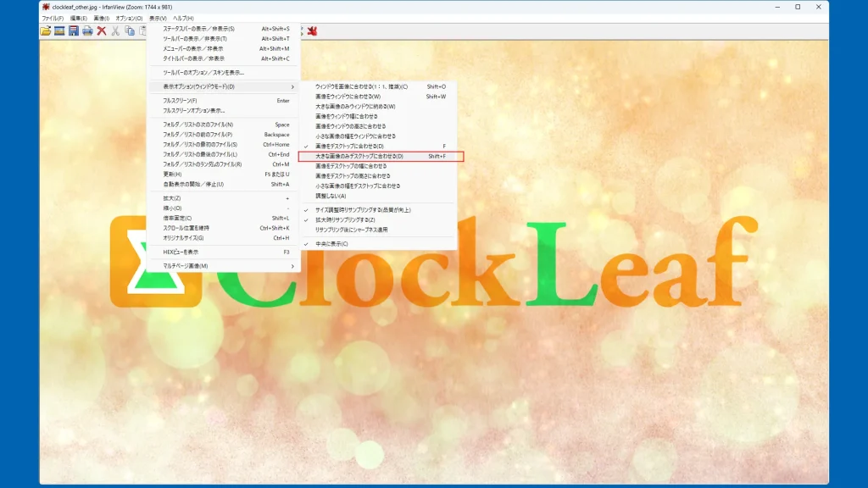Jump to フォルダ/リストの最初のファイル(S)
The height and width of the screenshot is (488, 868).
coord(224,144)
